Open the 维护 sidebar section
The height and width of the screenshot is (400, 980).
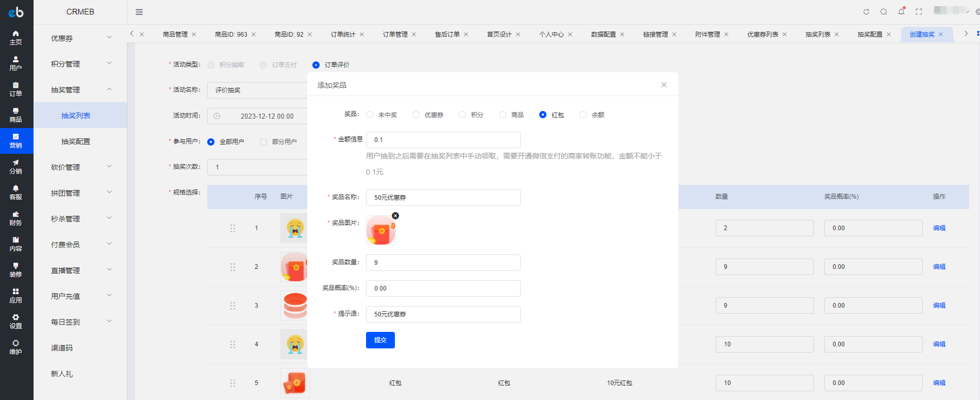click(16, 347)
